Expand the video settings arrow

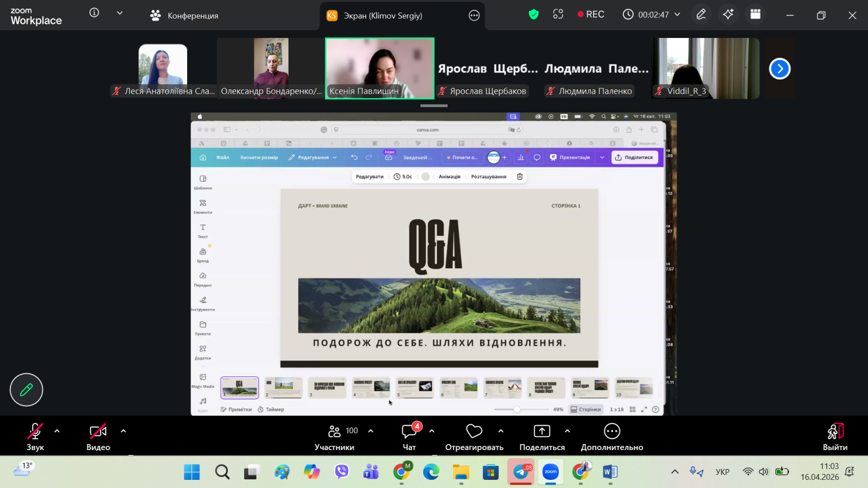[123, 431]
